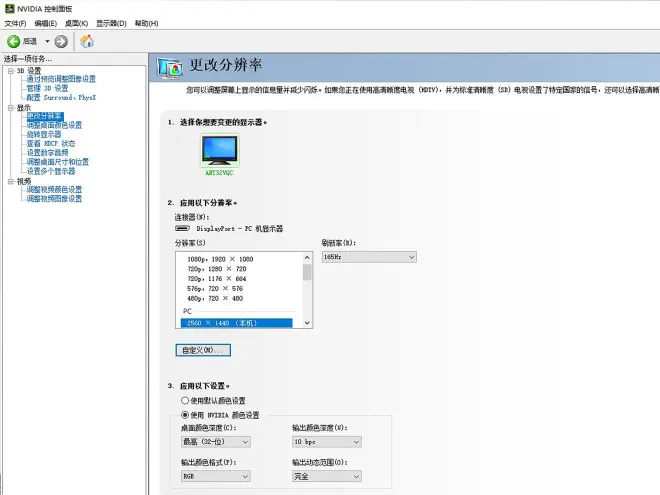Image resolution: width=660 pixels, height=495 pixels.
Task: Open the 桌面颜色深度 dropdown
Action: (x=215, y=441)
